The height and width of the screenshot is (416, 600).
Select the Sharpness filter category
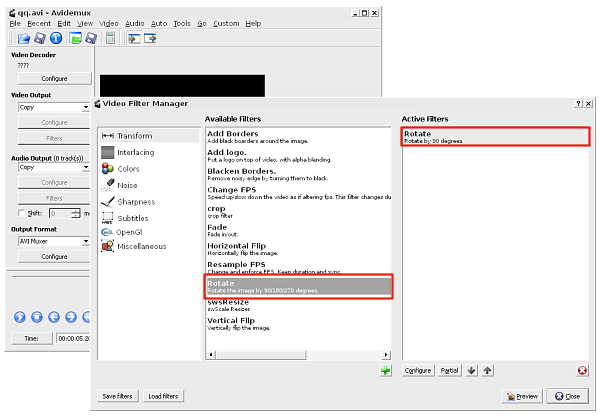135,201
